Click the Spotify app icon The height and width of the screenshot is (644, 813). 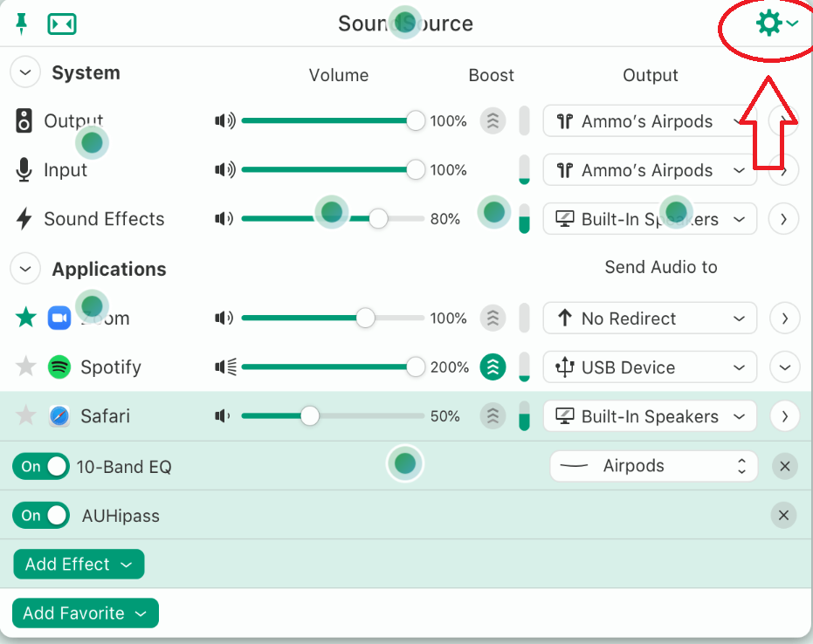point(59,367)
